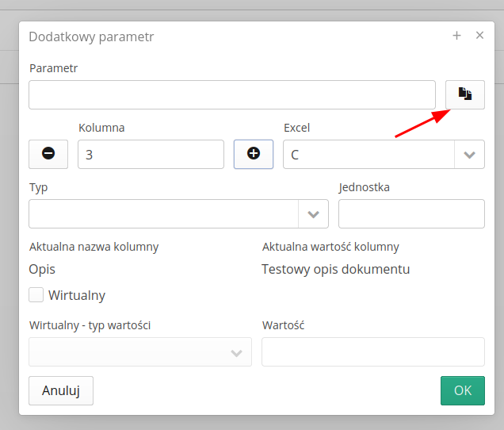Image resolution: width=504 pixels, height=430 pixels.
Task: Click inside the Typ combo box field
Action: [163, 214]
